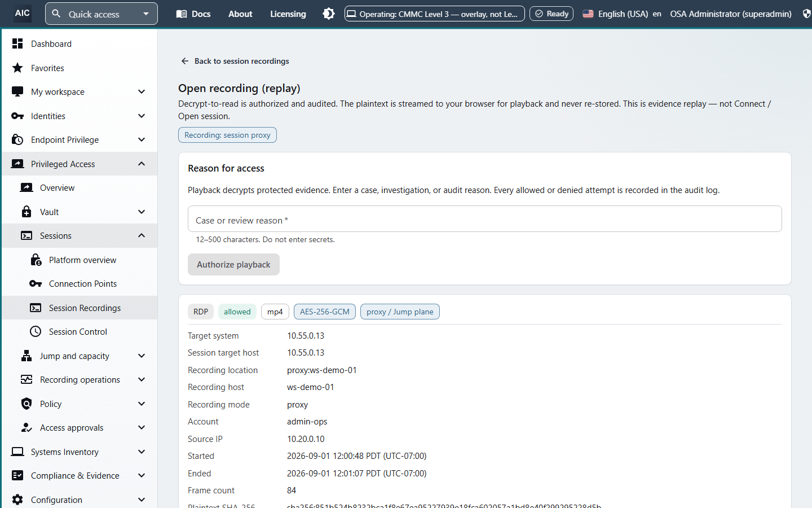812x508 pixels.
Task: Click the Systems Inventory laptop icon
Action: (x=17, y=452)
